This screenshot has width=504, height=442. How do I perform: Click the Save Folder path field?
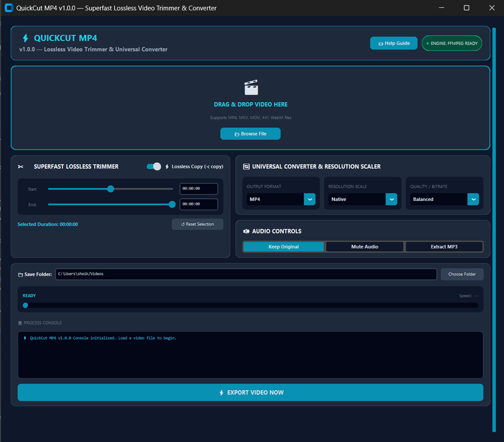(x=246, y=274)
